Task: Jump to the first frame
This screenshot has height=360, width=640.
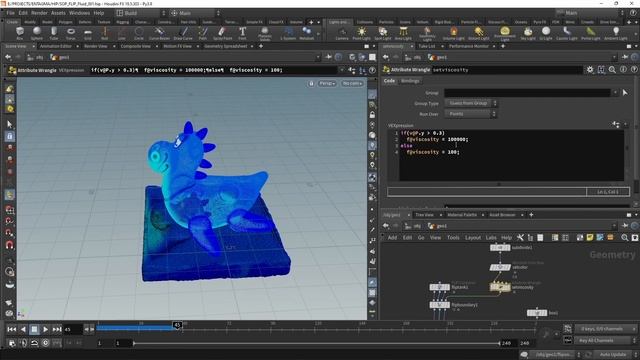Action: 11,329
